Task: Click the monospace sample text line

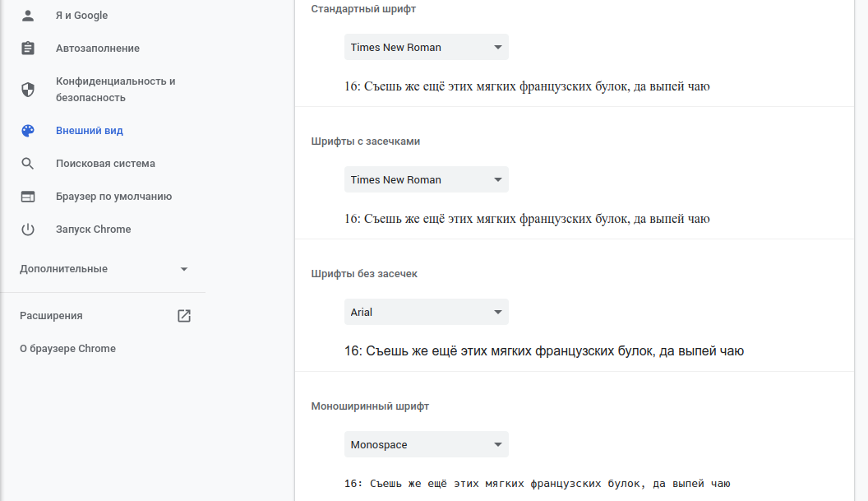Action: tap(537, 484)
